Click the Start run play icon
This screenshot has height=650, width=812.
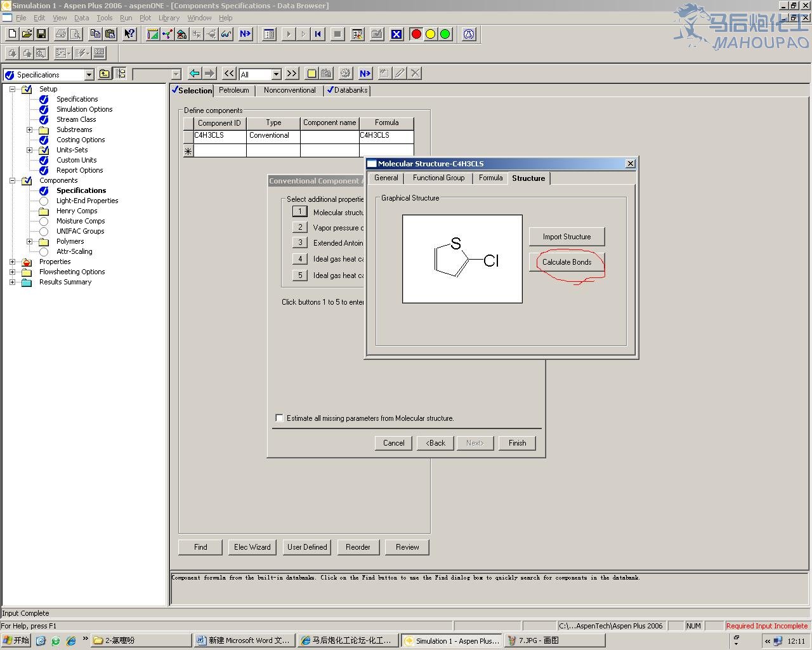click(x=289, y=34)
